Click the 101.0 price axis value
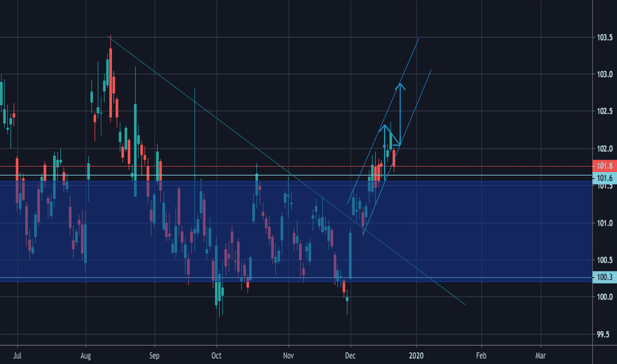 click(x=605, y=223)
